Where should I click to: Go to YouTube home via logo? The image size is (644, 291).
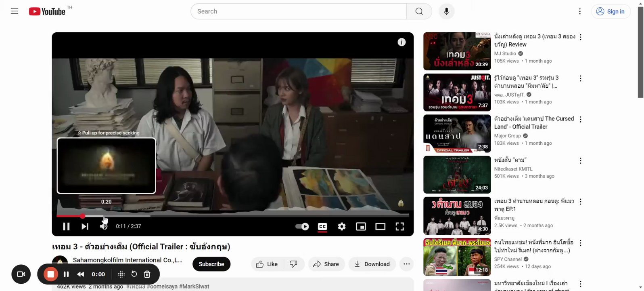coord(47,11)
